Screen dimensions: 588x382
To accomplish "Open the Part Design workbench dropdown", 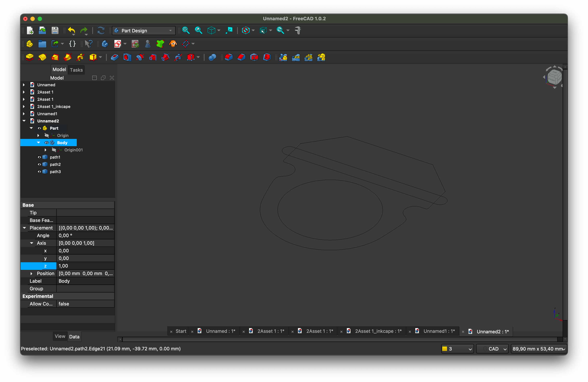I will pos(143,31).
